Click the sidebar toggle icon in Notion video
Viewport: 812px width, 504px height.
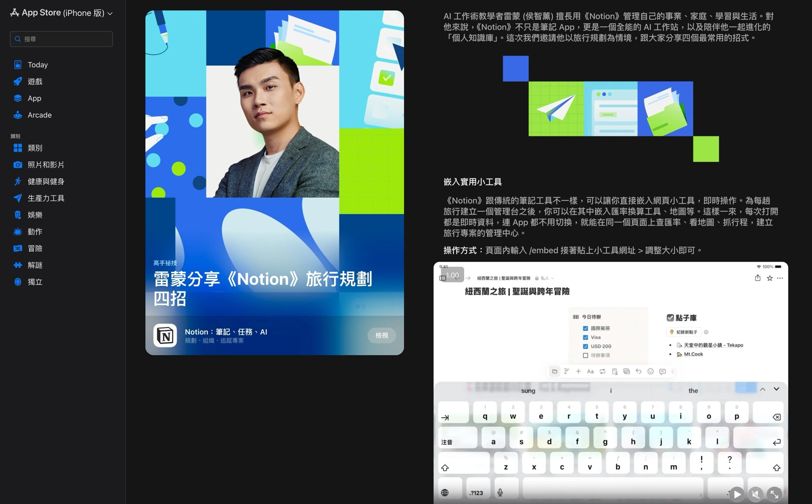click(443, 278)
